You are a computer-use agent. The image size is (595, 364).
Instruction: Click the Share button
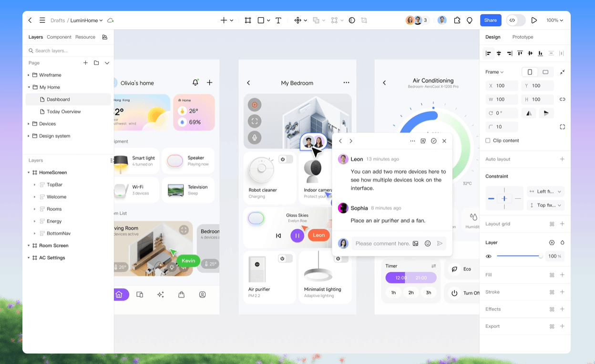pos(491,20)
